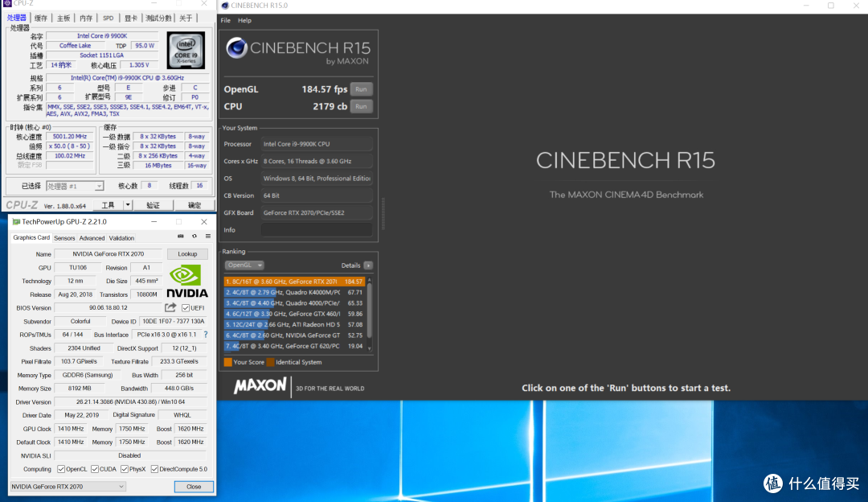Image resolution: width=868 pixels, height=502 pixels.
Task: Click the GPU Name field in GPU-Z
Action: point(108,253)
